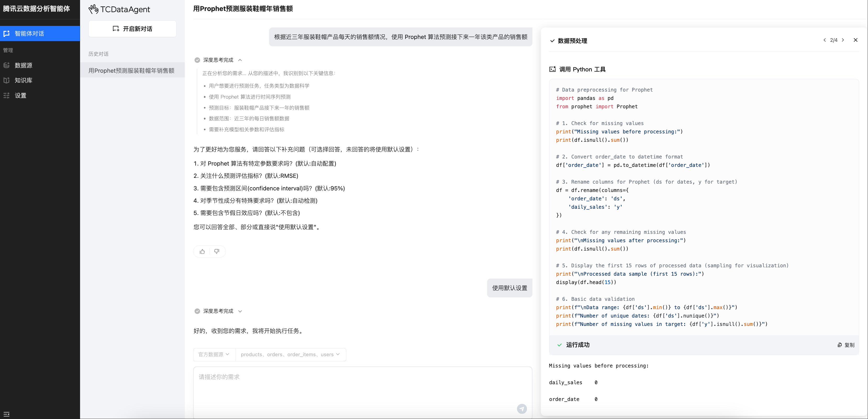This screenshot has width=868, height=419.
Task: Click the thumbs down icon
Action: pos(217,251)
